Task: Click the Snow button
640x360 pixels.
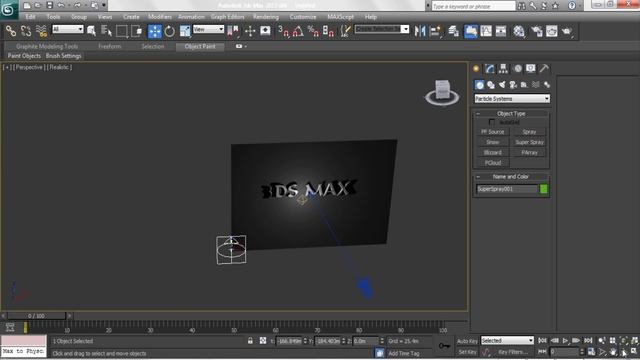Action: click(x=493, y=142)
